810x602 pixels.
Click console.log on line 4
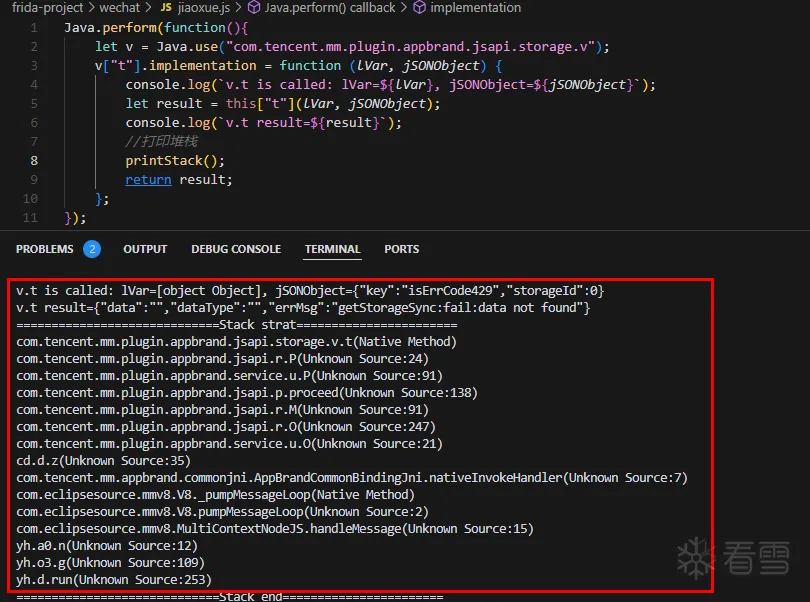click(168, 84)
